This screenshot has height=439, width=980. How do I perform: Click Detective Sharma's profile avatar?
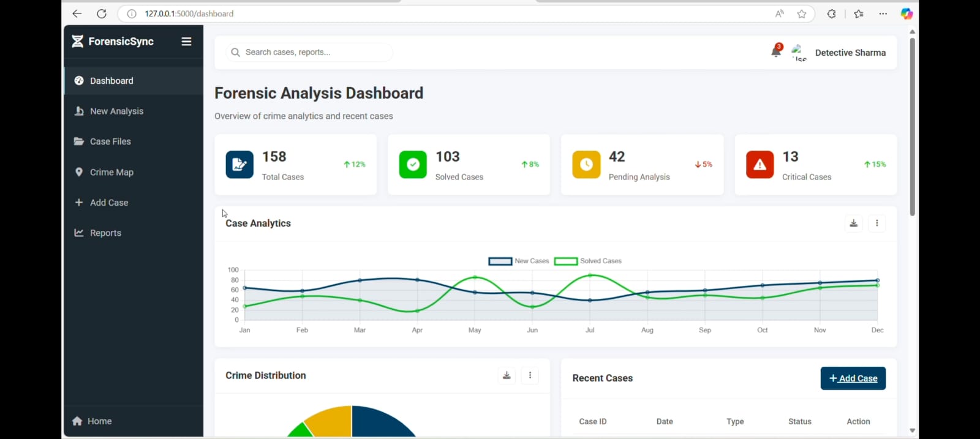point(799,53)
